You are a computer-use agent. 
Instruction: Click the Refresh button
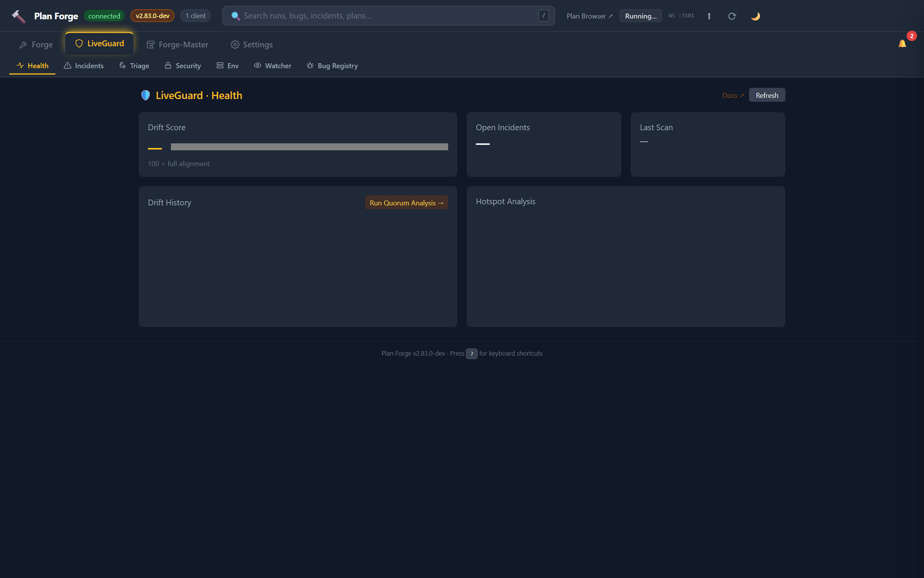[x=767, y=95]
